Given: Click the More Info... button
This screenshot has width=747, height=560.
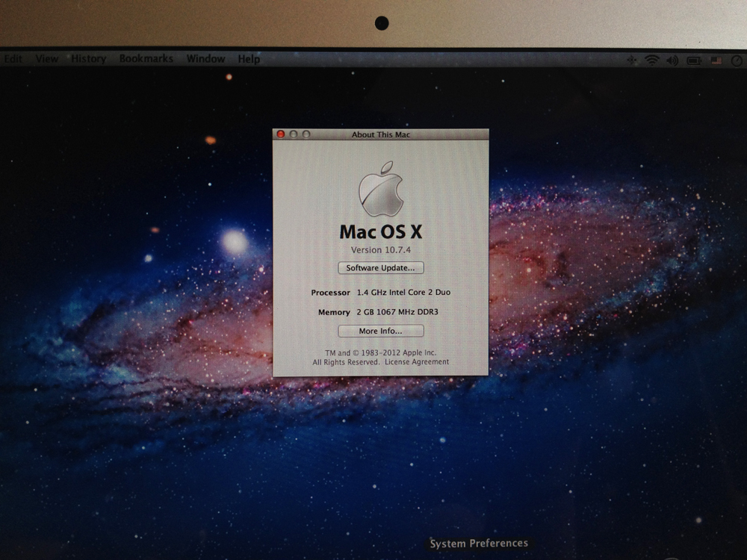Looking at the screenshot, I should [x=380, y=331].
